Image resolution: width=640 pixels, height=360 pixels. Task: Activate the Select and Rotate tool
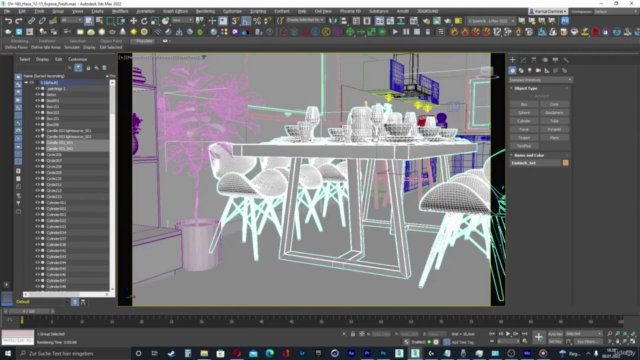tap(144, 21)
